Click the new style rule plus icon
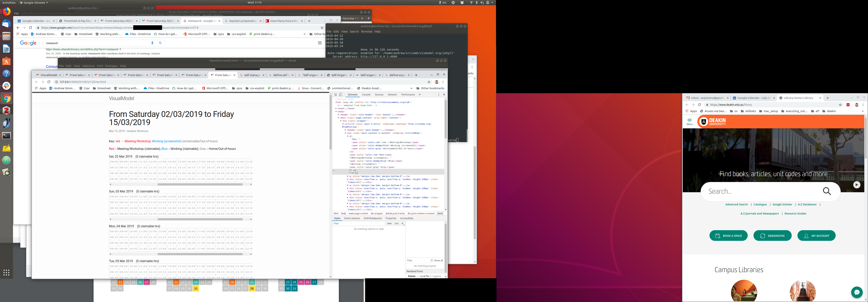The height and width of the screenshot is (302, 868). (402, 224)
